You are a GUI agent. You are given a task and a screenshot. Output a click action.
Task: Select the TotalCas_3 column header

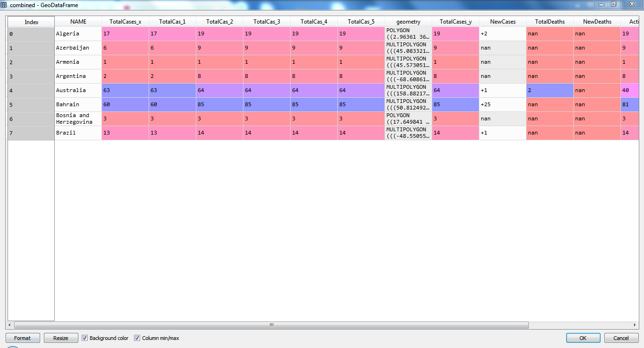[x=267, y=22]
